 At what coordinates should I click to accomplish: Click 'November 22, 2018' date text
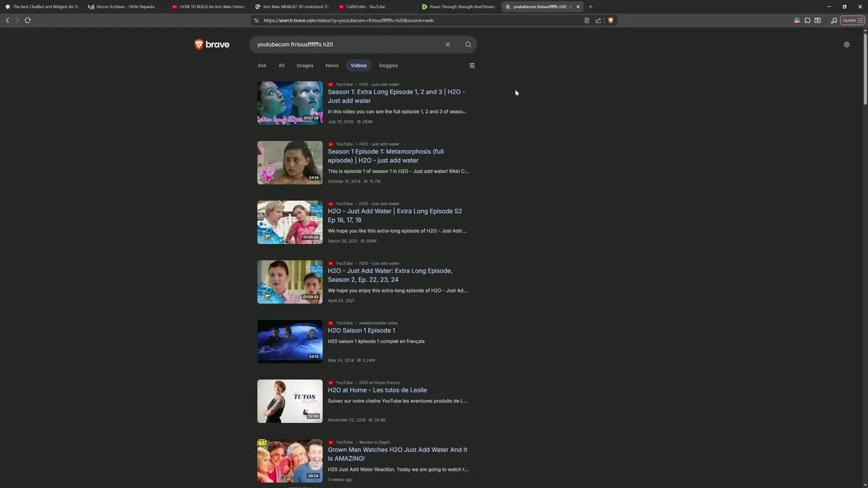tap(347, 420)
